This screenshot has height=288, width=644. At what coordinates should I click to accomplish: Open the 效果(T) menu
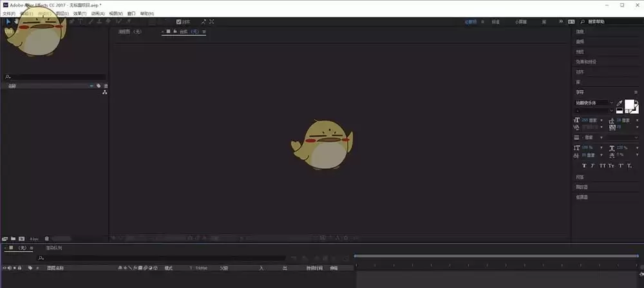click(80, 14)
